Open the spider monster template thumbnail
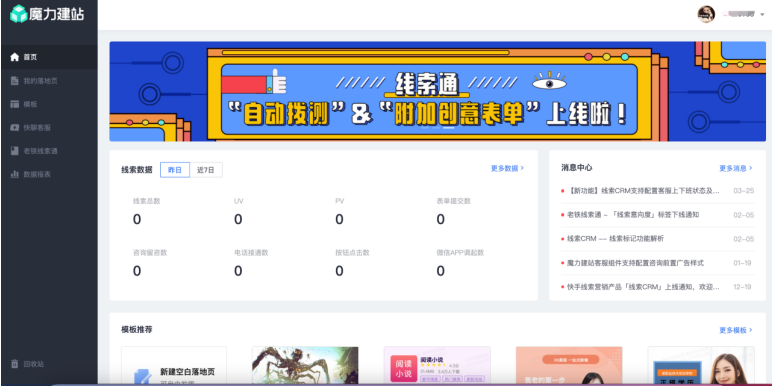This screenshot has height=386, width=774. tap(305, 366)
